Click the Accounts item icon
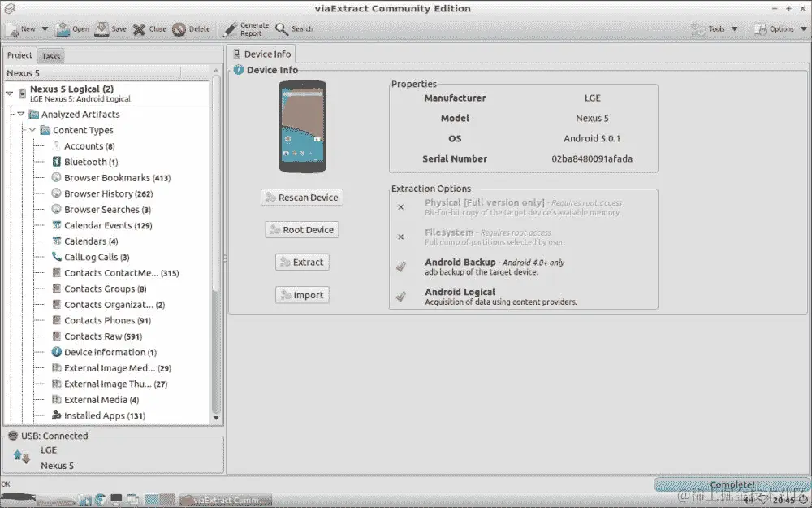 (57, 145)
